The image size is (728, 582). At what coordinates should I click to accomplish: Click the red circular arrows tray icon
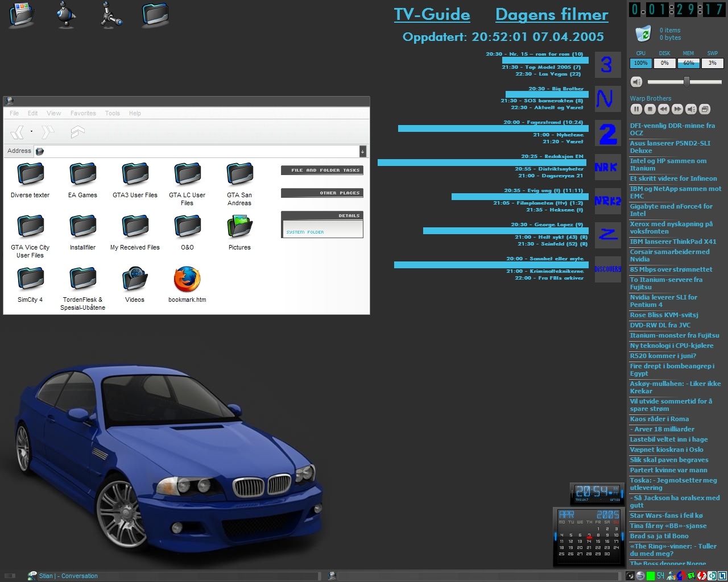(702, 576)
